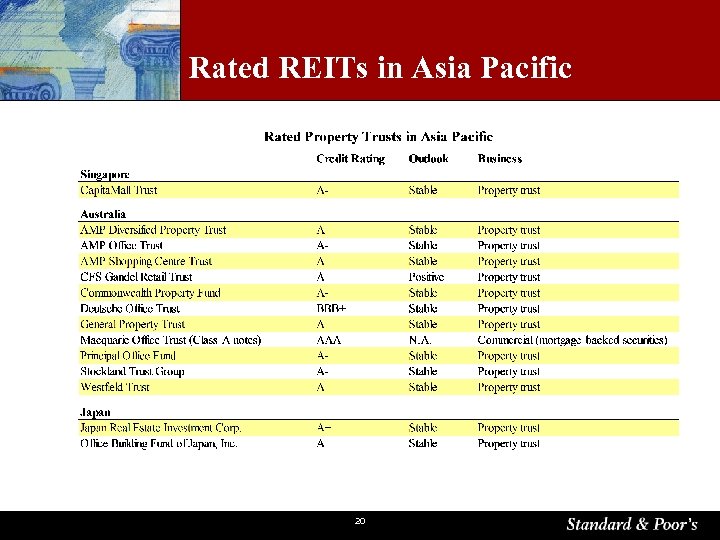Click the 'Outlook' column header
The height and width of the screenshot is (540, 720).
(x=428, y=158)
